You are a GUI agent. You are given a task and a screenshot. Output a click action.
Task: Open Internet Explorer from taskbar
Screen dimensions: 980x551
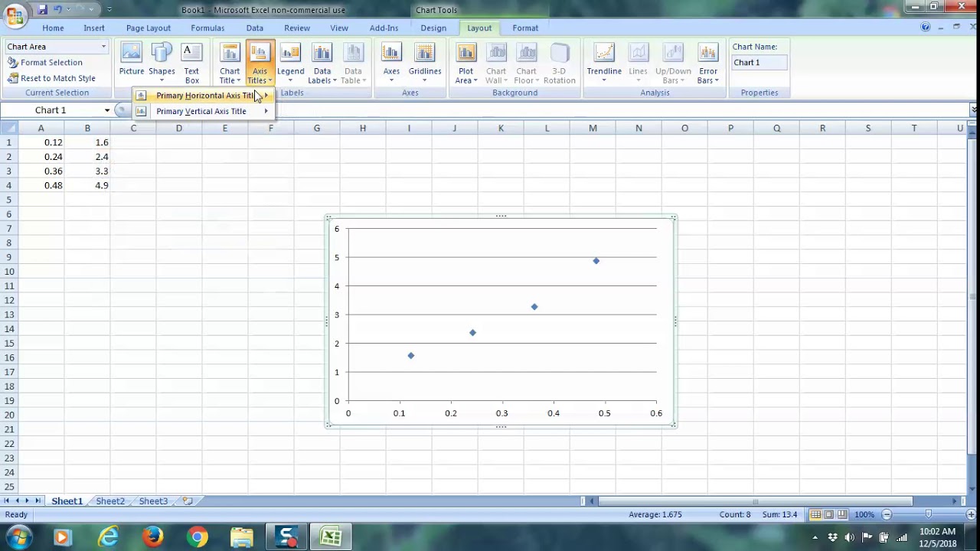pyautogui.click(x=109, y=537)
